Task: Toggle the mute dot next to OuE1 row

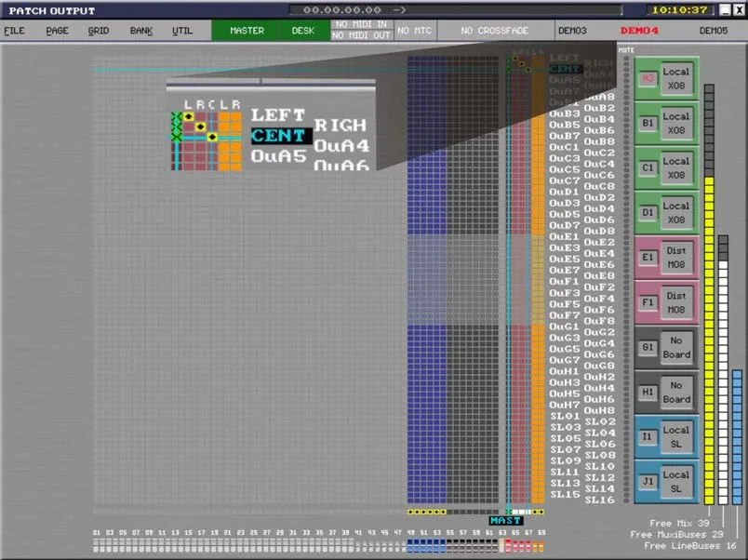Action: click(626, 236)
